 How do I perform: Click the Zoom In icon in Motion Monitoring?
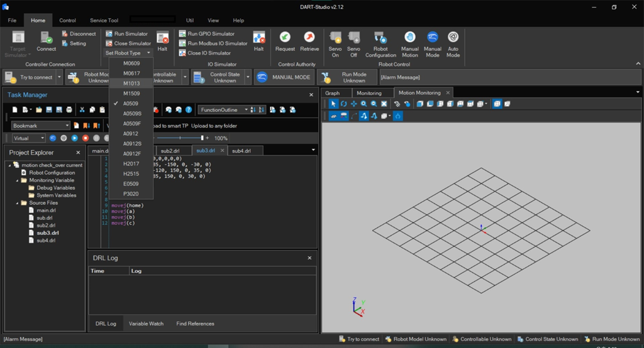[364, 104]
